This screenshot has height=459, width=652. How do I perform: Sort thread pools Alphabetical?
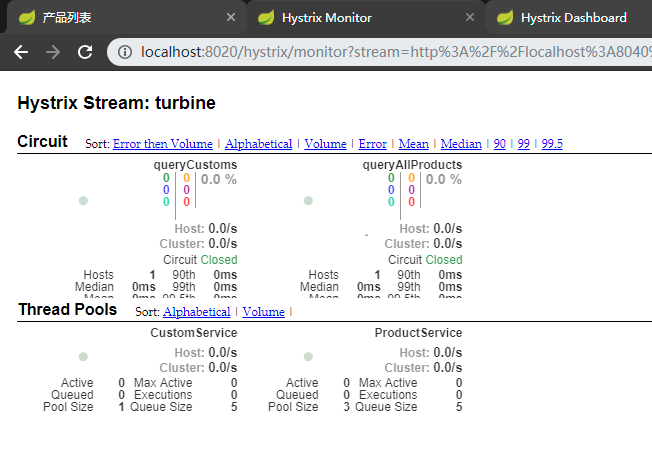pyautogui.click(x=196, y=312)
